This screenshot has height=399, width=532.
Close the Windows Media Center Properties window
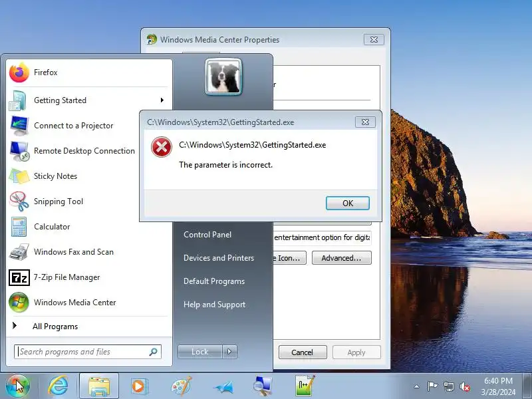374,40
